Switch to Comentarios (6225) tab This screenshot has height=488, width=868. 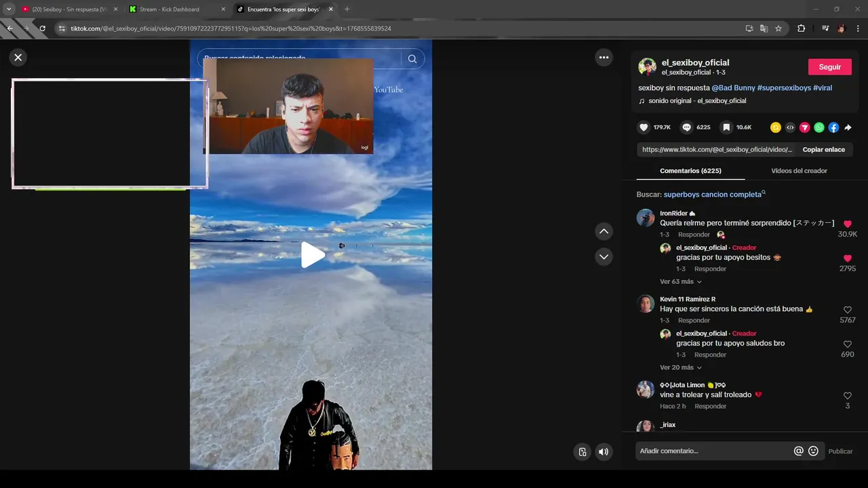(690, 171)
